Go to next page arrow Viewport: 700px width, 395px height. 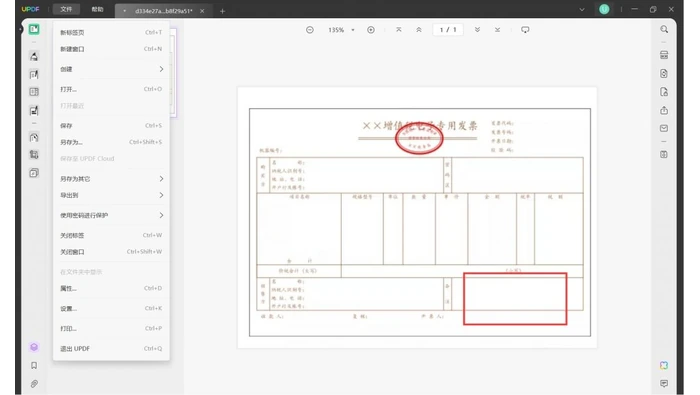[x=477, y=30]
